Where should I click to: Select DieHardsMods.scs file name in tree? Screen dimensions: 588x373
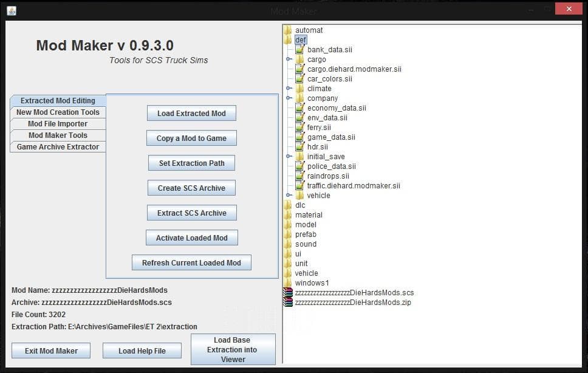354,292
